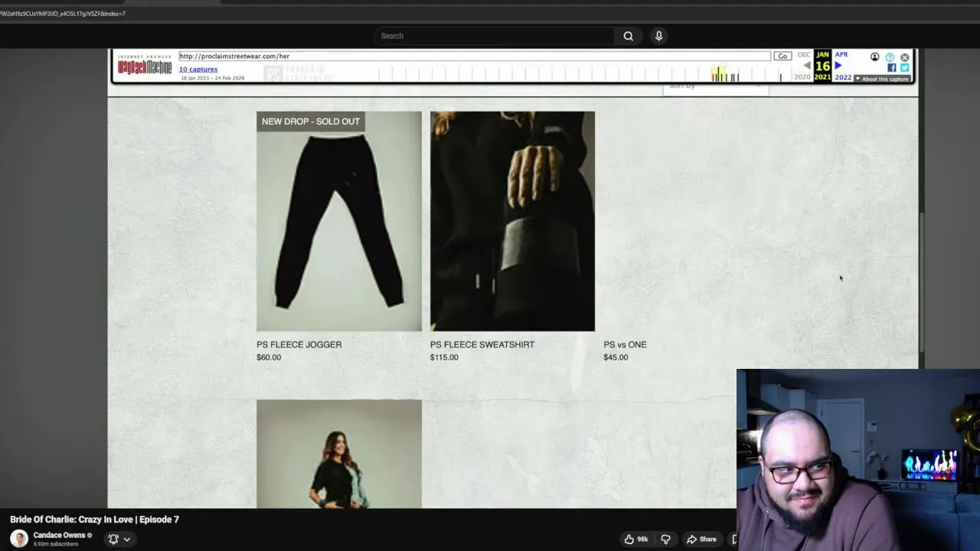Image resolution: width=980 pixels, height=551 pixels.
Task: Click the $60.00 price text
Action: tap(269, 357)
